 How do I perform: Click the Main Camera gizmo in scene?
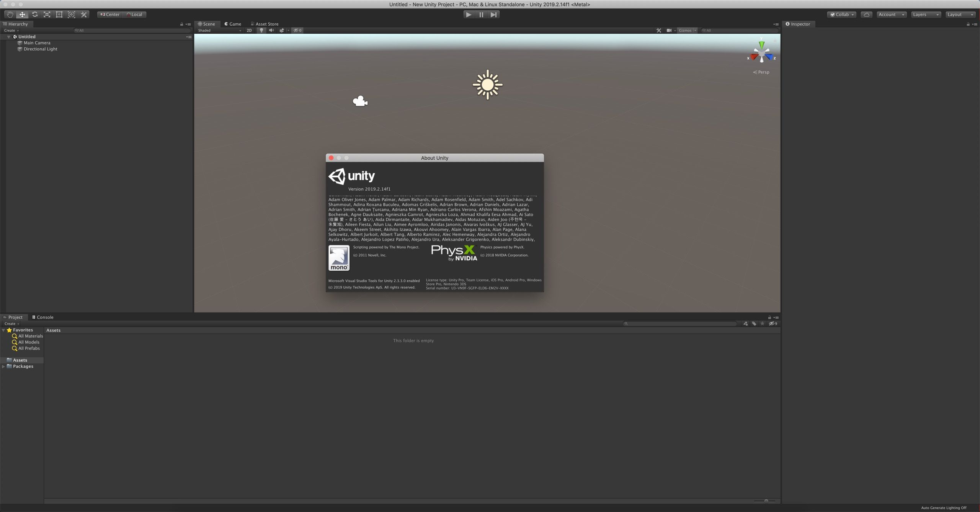click(360, 101)
